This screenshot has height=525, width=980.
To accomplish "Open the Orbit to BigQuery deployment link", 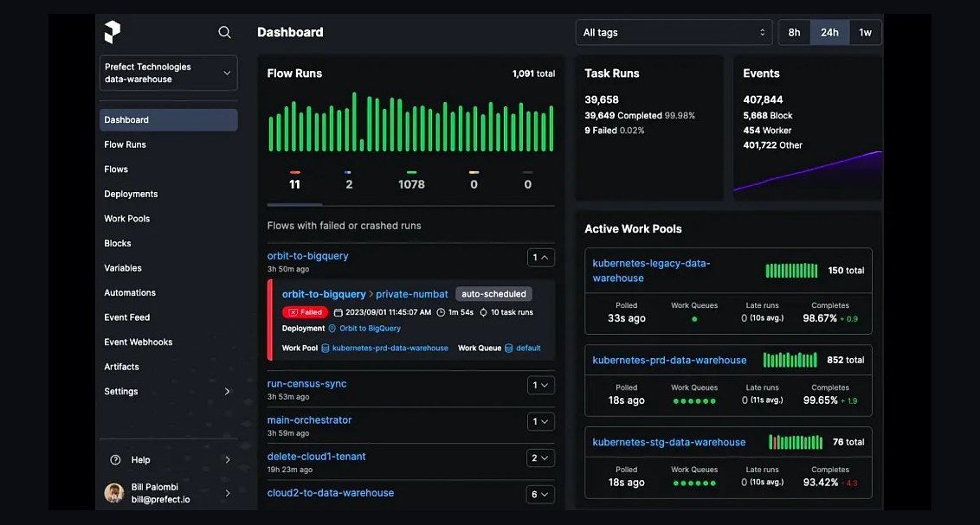I will [370, 329].
